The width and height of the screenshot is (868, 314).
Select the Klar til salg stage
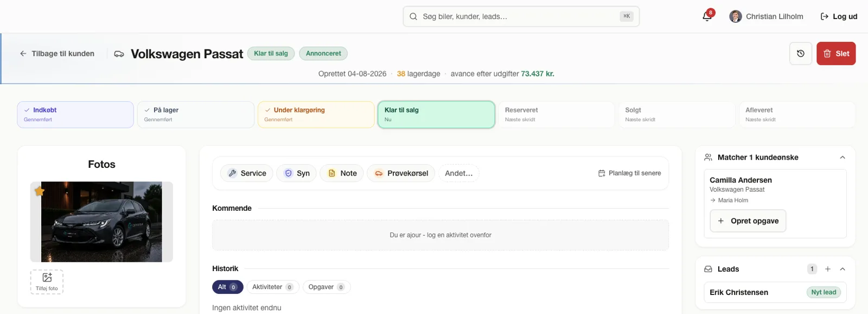[436, 115]
